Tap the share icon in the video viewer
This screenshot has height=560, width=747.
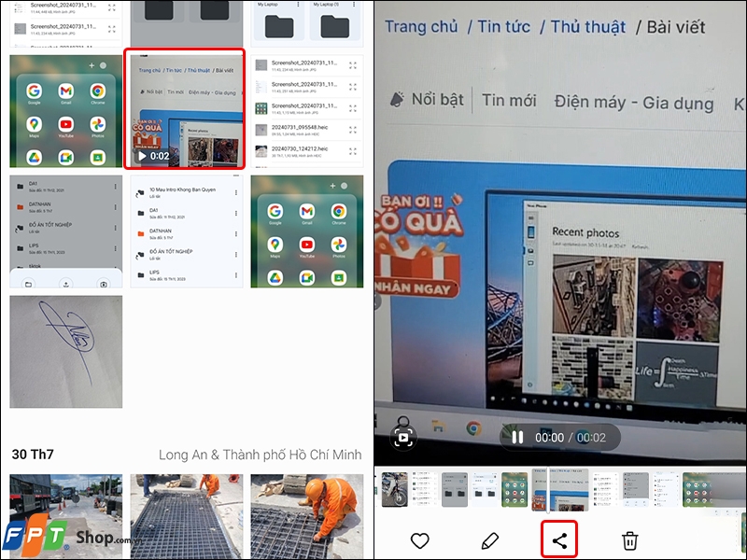[559, 540]
